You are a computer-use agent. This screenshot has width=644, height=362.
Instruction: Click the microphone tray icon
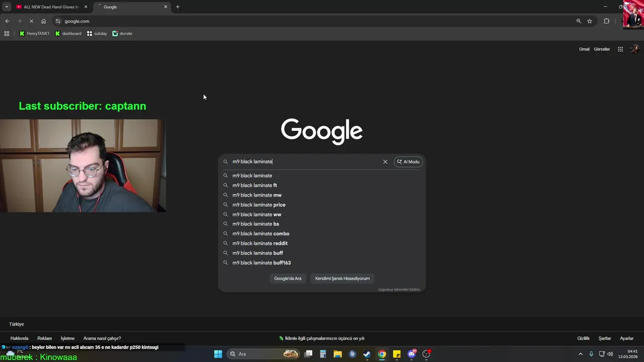click(591, 354)
